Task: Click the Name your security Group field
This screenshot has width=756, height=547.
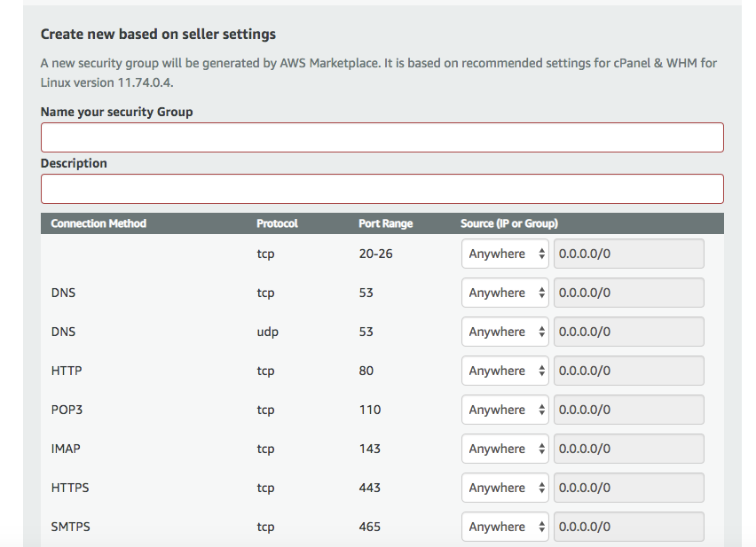Action: tap(382, 137)
